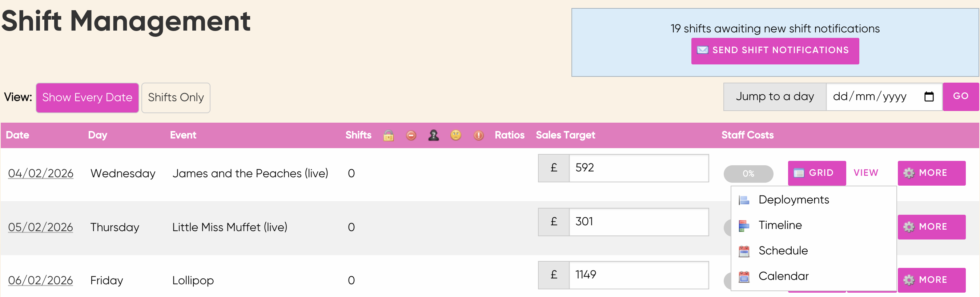Image resolution: width=980 pixels, height=297 pixels.
Task: Expand the More menu for Friday's row
Action: (931, 280)
